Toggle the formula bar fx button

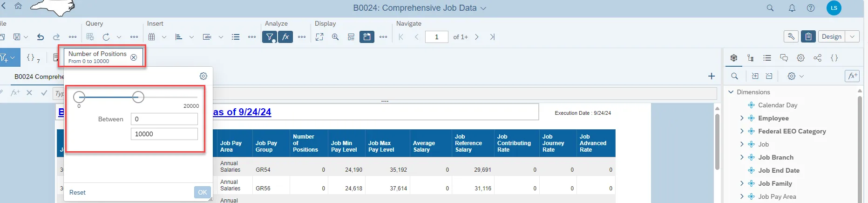(x=285, y=37)
